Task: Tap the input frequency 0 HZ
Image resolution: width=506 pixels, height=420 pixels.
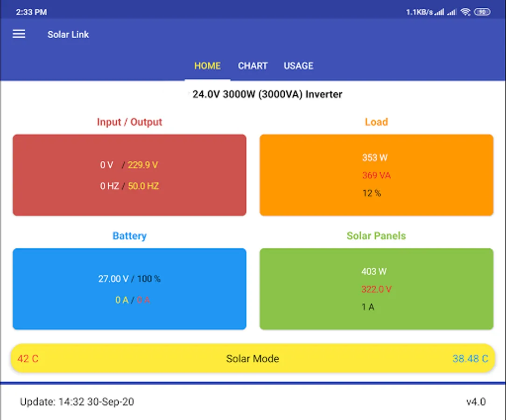Action: coord(109,186)
